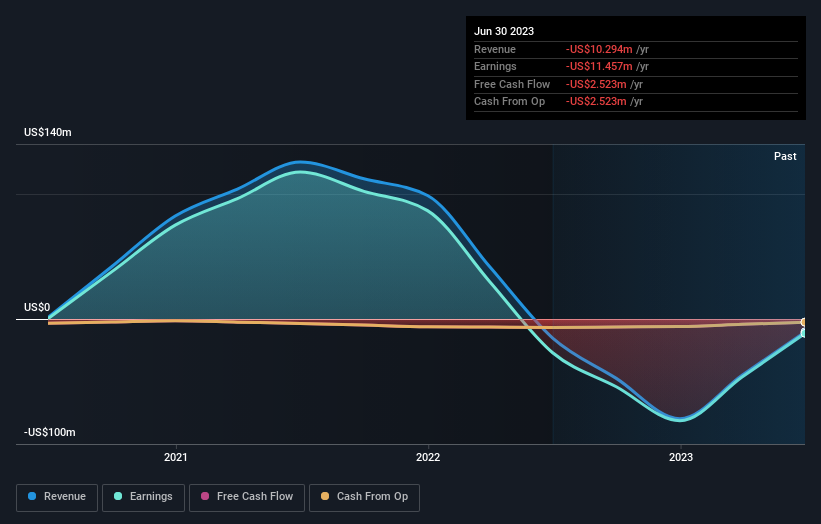821x524 pixels.
Task: Click the teal Earnings legend dot
Action: [x=118, y=496]
